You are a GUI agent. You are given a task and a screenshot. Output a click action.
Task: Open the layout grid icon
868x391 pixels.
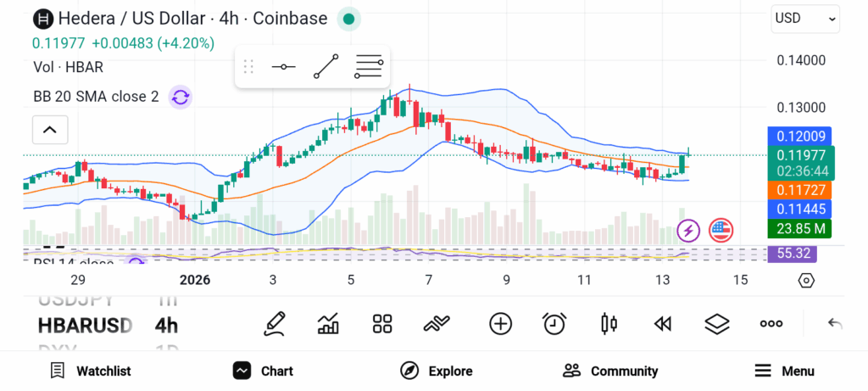382,323
